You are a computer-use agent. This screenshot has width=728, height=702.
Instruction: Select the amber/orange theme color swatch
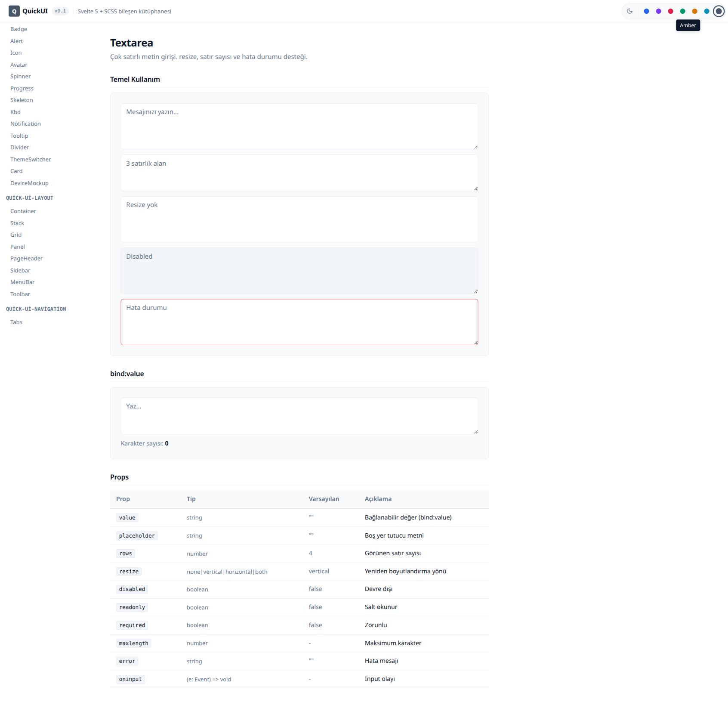(x=694, y=11)
